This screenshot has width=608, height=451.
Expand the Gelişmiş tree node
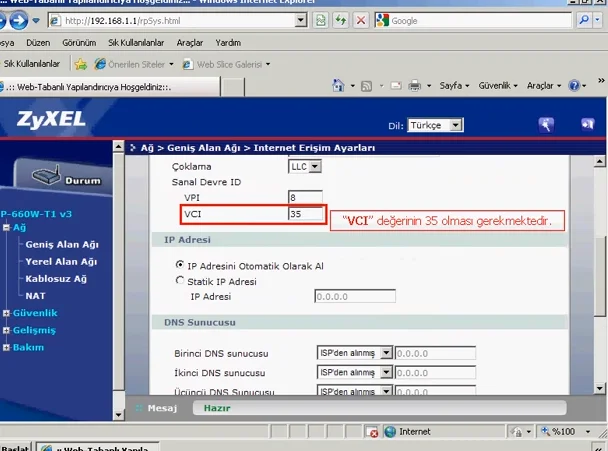[6, 330]
